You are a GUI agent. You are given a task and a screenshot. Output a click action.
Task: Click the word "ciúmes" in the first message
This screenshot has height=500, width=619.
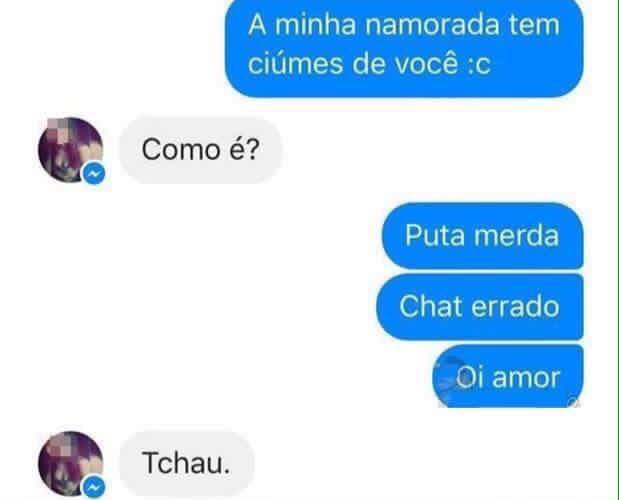point(295,64)
